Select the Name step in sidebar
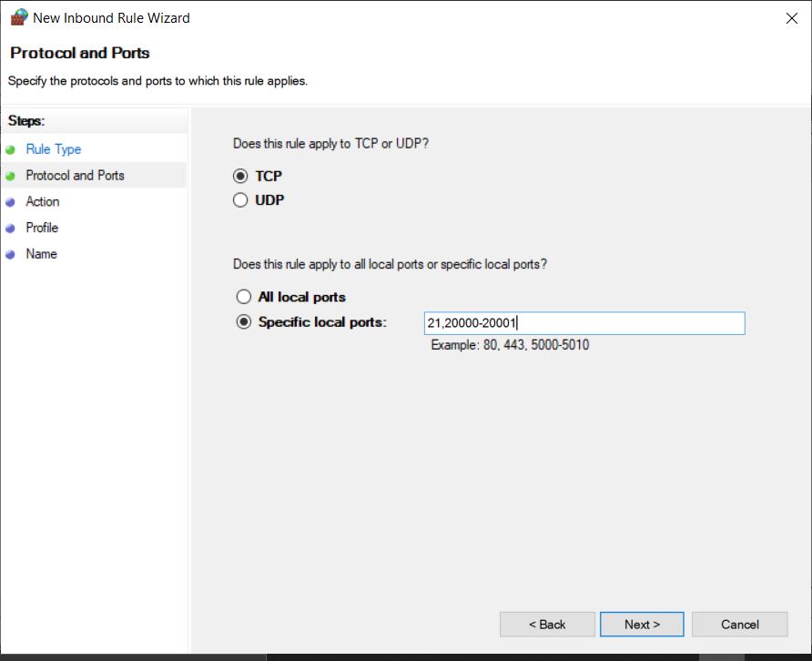The image size is (812, 661). pyautogui.click(x=41, y=255)
